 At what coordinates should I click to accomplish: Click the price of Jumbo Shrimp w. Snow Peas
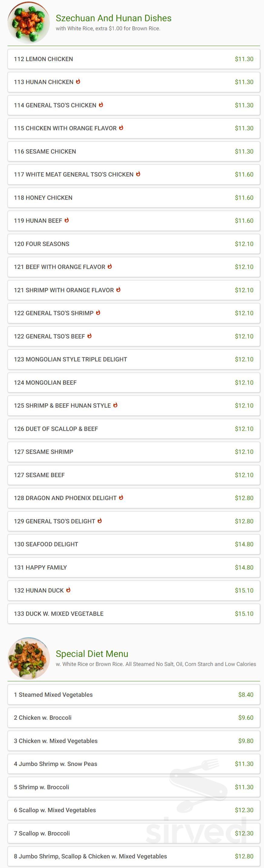coord(244,764)
